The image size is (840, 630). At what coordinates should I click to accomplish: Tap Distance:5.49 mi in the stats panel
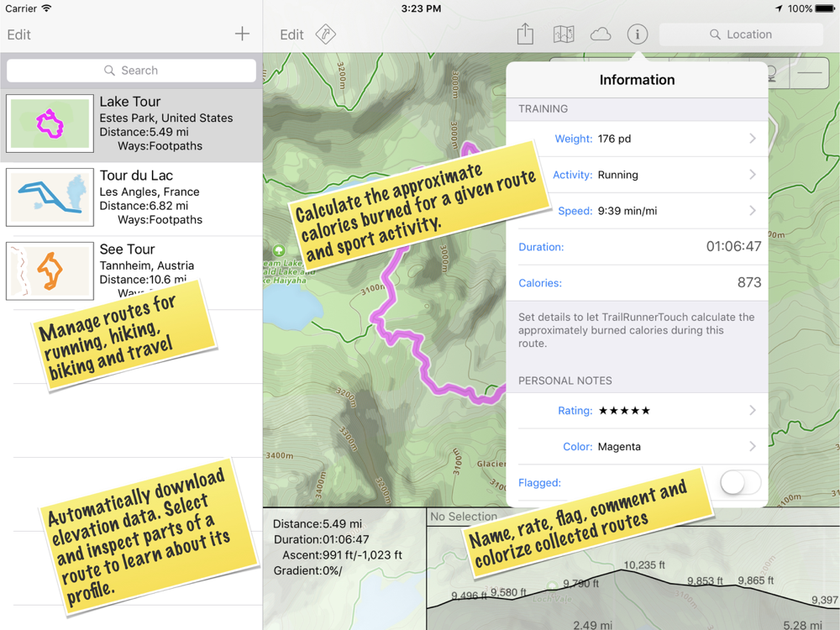(x=318, y=523)
